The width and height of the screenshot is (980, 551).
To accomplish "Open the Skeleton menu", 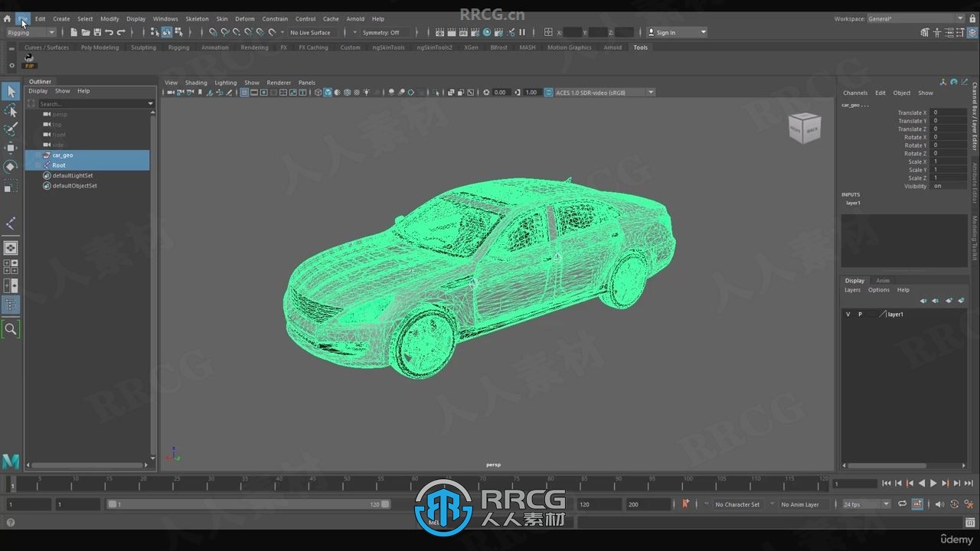I will coord(197,18).
